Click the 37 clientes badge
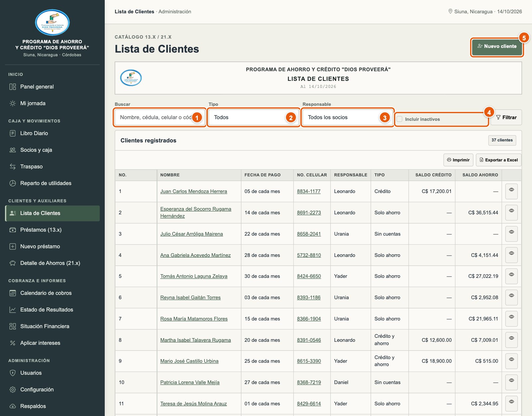Viewport: 532px width, 416px height. click(x=502, y=140)
